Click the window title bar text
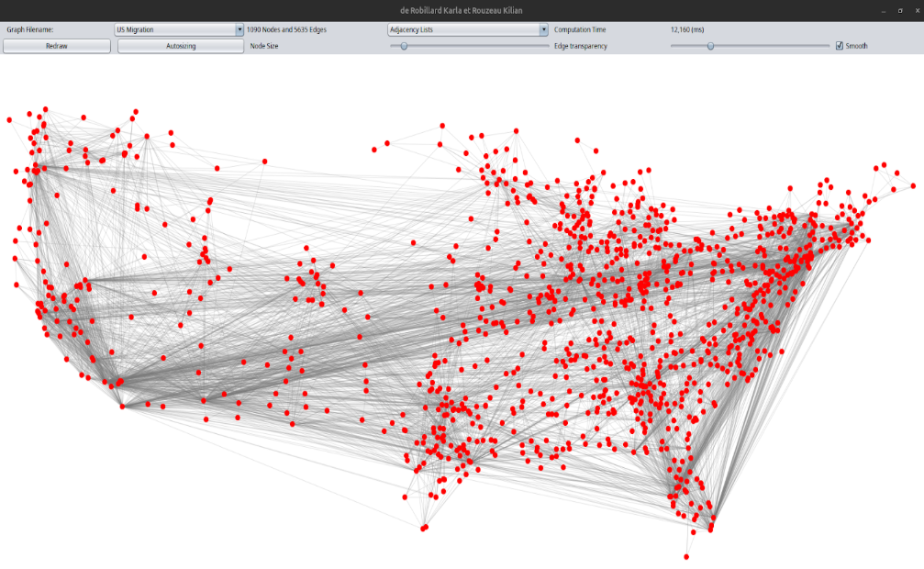 coord(462,10)
